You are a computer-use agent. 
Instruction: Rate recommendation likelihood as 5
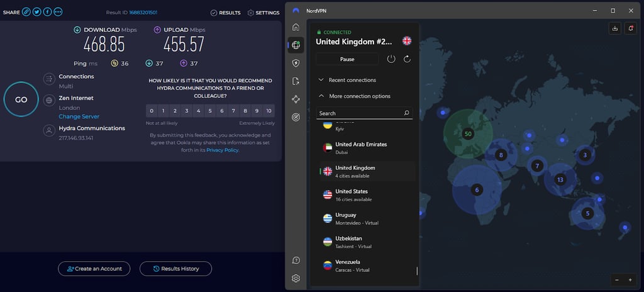tap(210, 111)
